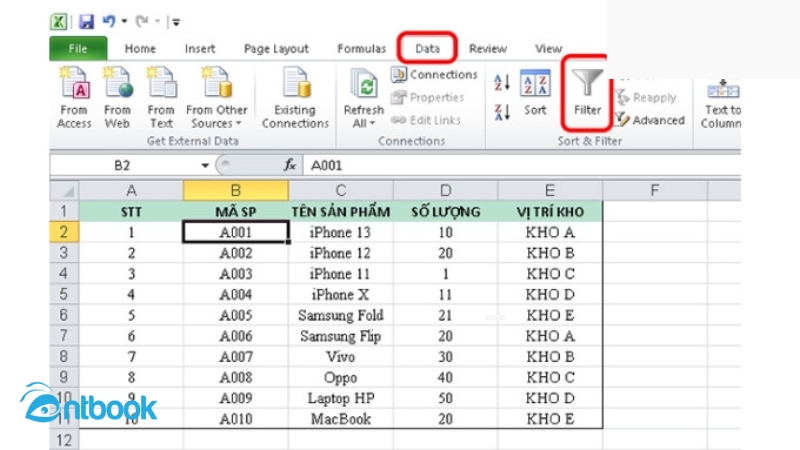This screenshot has height=450, width=800.
Task: Select cell containing Laptop HP
Action: point(341,398)
